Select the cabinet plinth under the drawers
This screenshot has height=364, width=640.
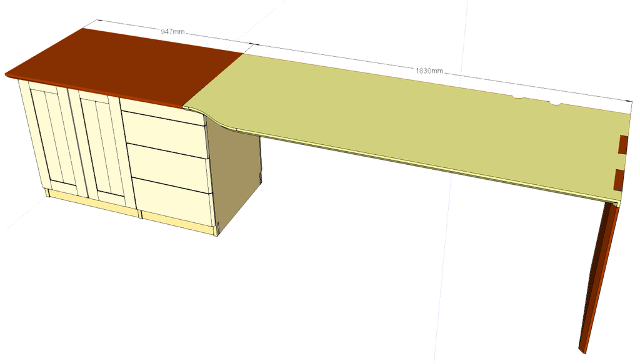tap(177, 222)
